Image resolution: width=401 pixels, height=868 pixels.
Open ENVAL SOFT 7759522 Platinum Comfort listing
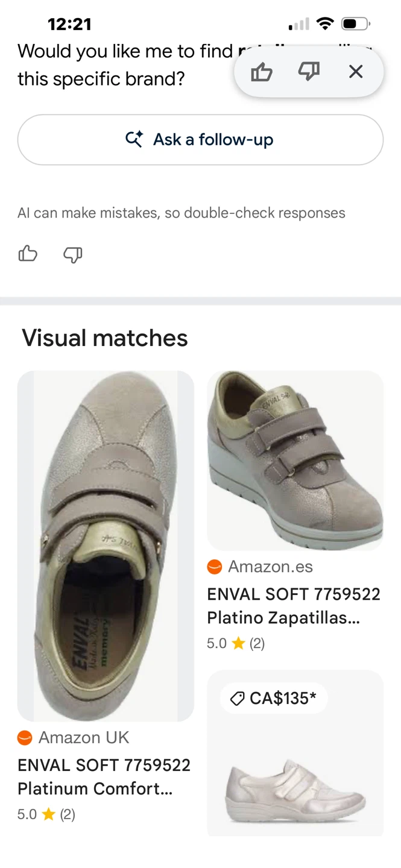coord(104,776)
